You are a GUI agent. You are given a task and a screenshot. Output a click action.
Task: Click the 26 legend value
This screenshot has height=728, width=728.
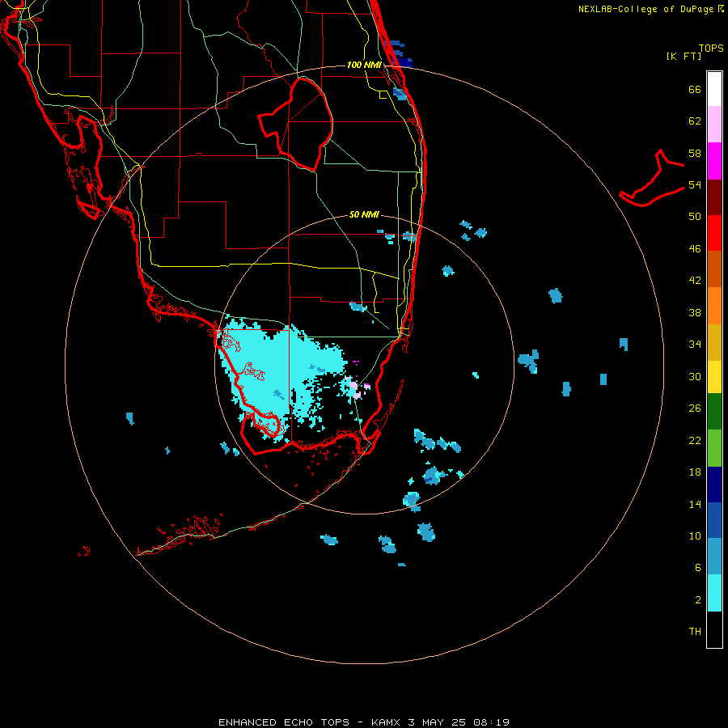point(695,408)
